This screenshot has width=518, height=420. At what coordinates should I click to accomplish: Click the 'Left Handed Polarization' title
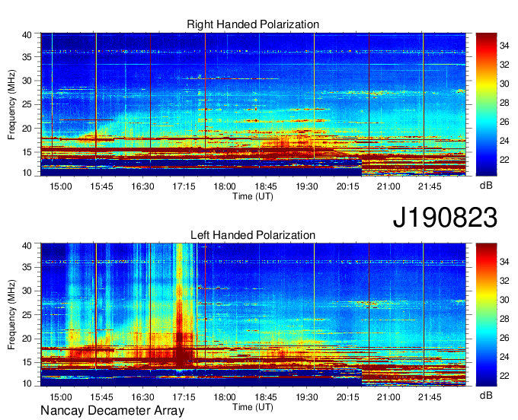[253, 235]
